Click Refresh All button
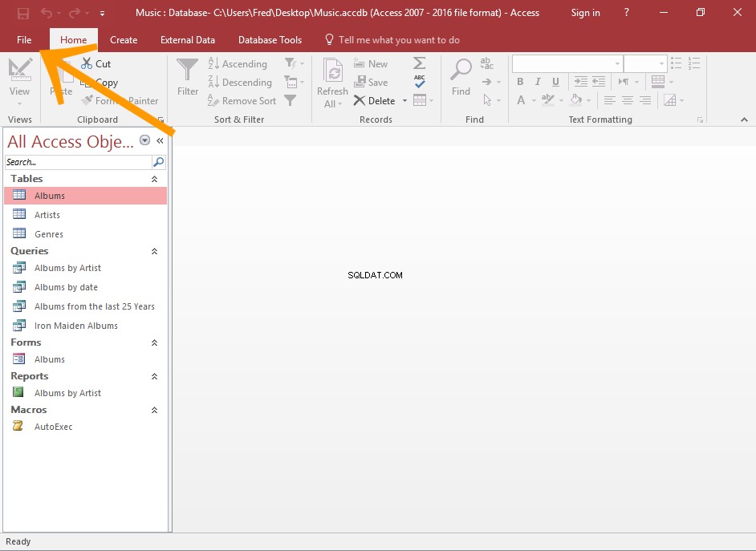Viewport: 756px width, 551px height. [333, 83]
